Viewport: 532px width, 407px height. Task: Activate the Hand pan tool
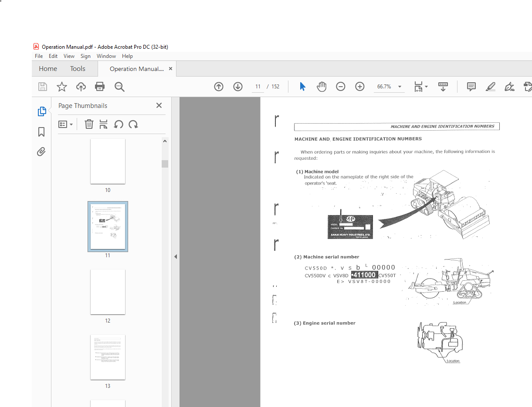point(322,87)
